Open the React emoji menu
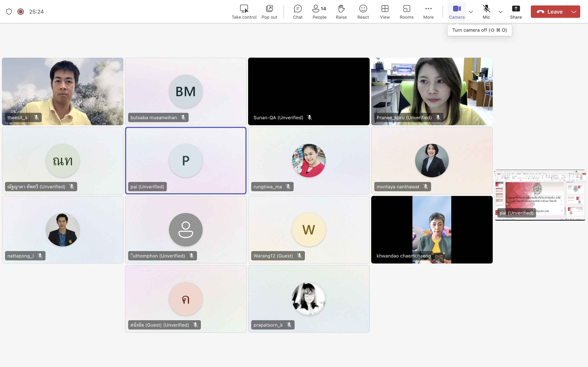Image resolution: width=588 pixels, height=367 pixels. (x=363, y=12)
